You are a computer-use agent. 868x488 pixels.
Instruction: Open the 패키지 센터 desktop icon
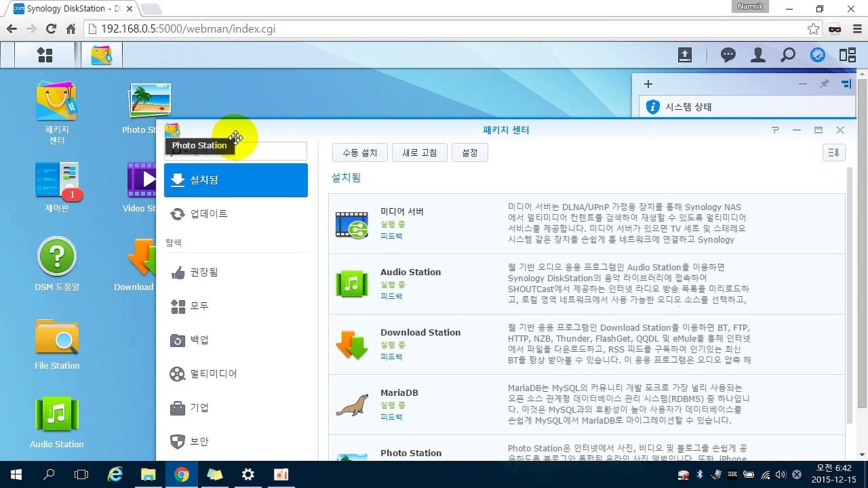pos(57,113)
